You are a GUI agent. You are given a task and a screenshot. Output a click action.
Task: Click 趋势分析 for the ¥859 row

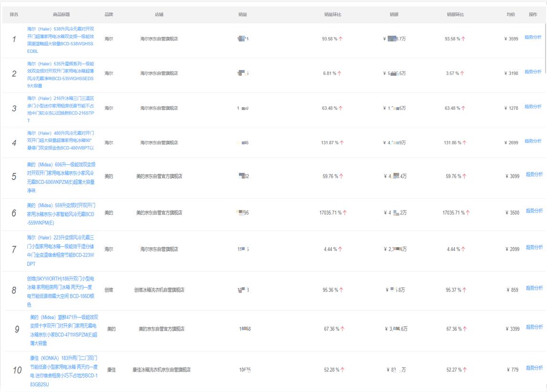(x=534, y=288)
